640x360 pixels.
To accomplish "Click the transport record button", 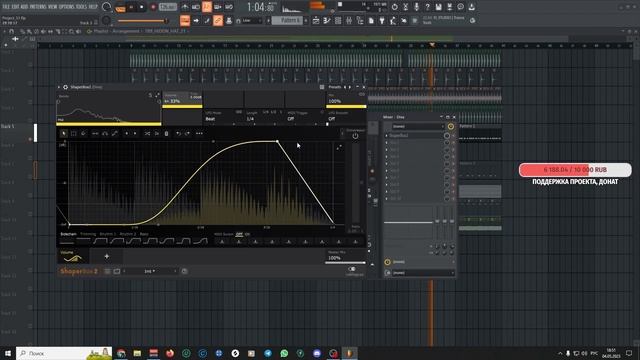I will coord(153,7).
